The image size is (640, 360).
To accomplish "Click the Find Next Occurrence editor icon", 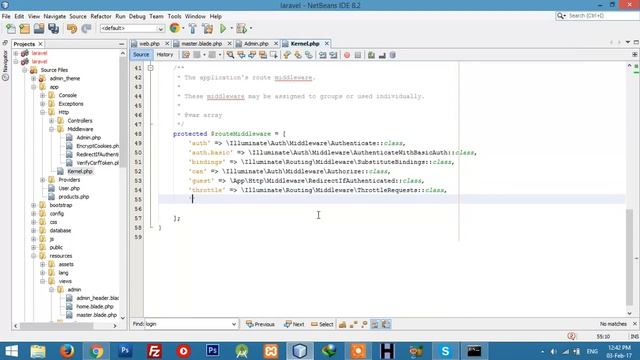I will [x=252, y=55].
